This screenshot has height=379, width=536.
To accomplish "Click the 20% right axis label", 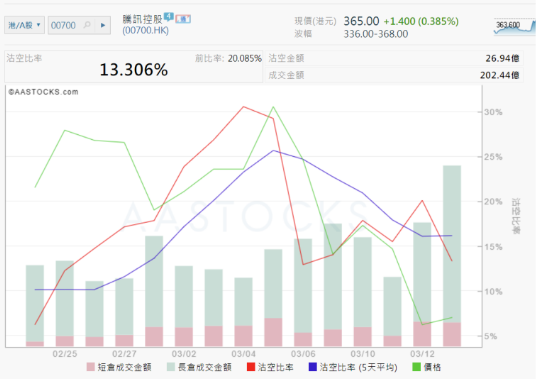I will pyautogui.click(x=493, y=202).
